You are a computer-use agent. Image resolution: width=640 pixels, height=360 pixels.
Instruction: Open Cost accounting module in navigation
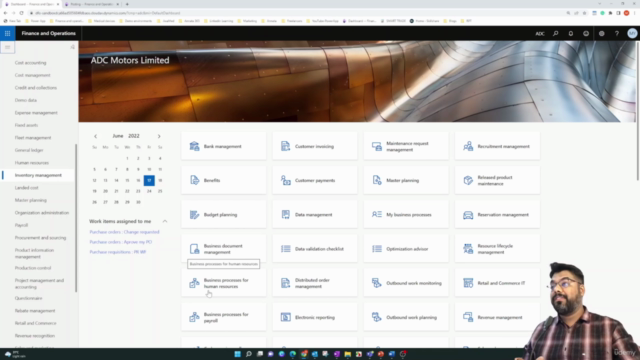coord(31,63)
